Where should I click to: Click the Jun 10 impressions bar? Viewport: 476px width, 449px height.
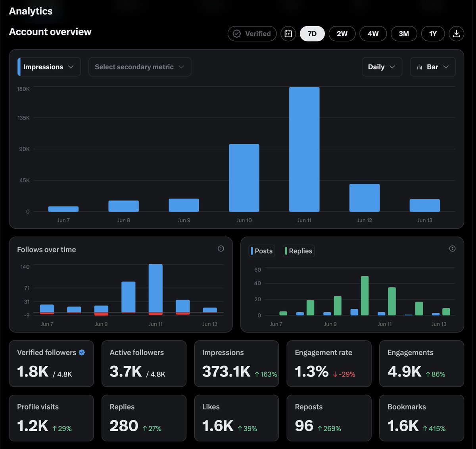[x=244, y=178]
